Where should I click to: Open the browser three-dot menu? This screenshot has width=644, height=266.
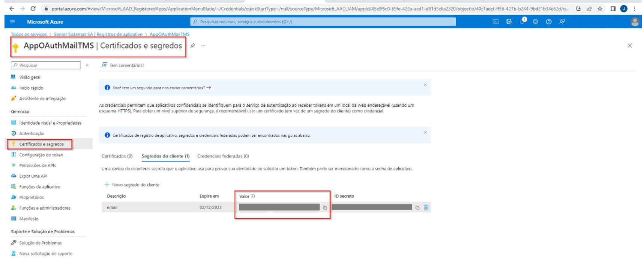[635, 9]
